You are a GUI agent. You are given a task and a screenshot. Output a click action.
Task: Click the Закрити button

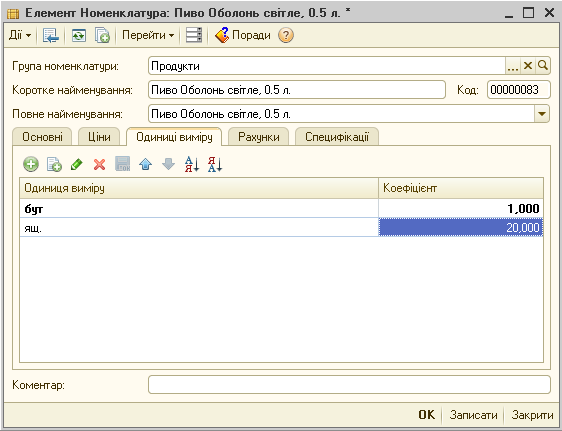pos(532,415)
